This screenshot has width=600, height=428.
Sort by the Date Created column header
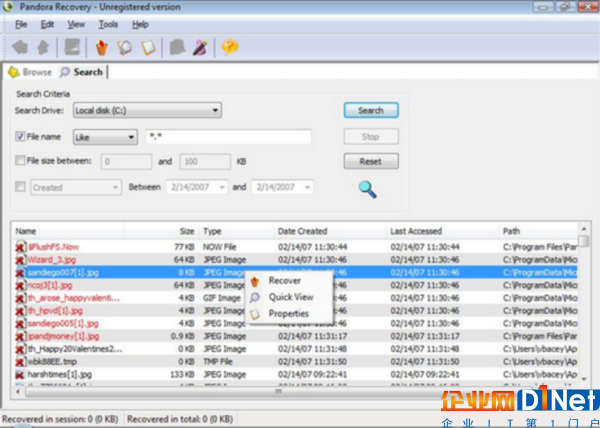[x=330, y=231]
